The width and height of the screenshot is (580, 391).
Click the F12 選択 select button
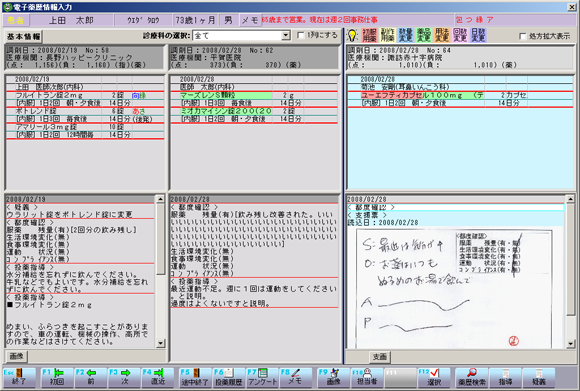(434, 377)
